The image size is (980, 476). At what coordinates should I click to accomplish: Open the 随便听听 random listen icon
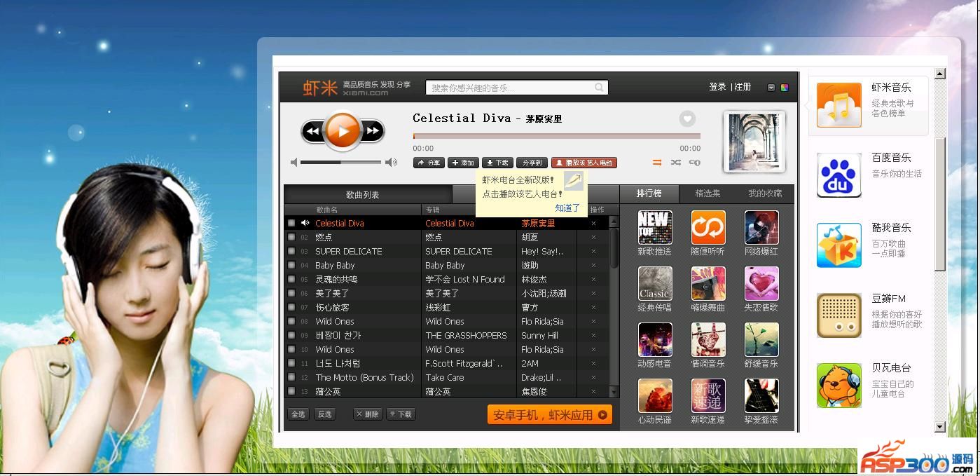point(708,227)
